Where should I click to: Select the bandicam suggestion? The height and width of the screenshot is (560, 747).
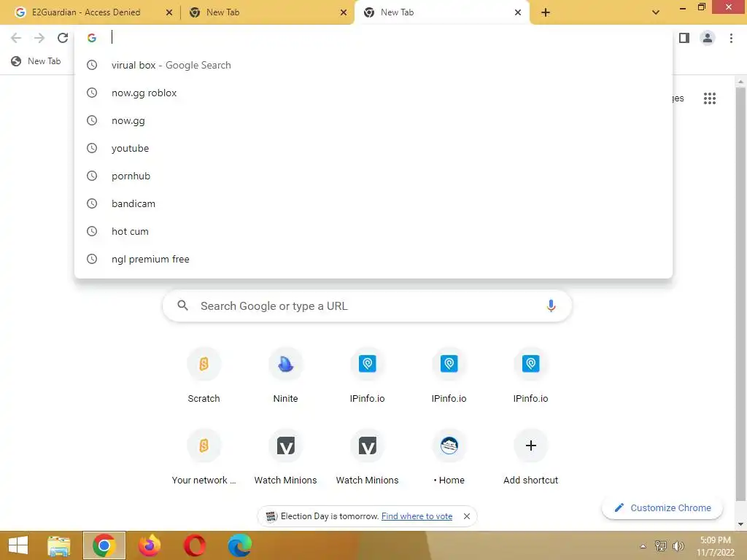(373, 203)
